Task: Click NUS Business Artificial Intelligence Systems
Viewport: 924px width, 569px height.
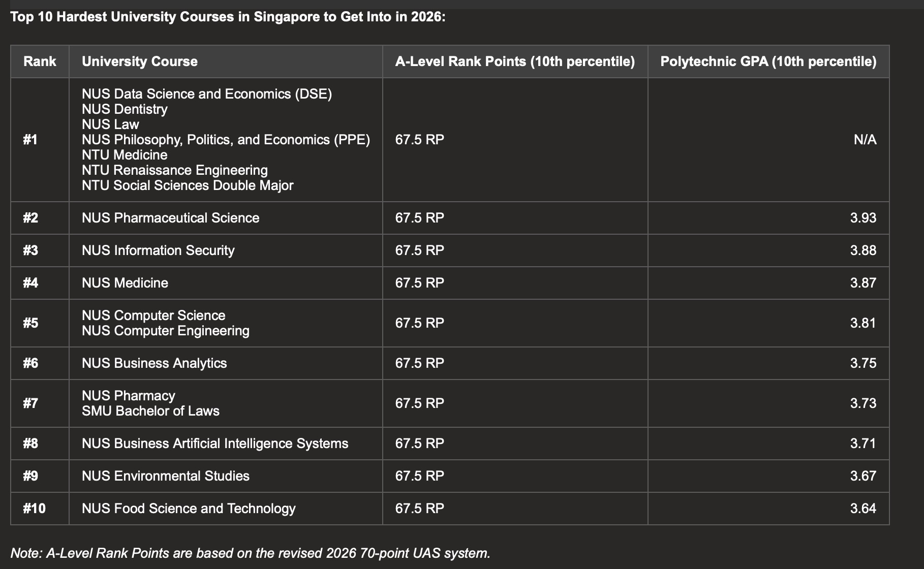Action: coord(215,444)
